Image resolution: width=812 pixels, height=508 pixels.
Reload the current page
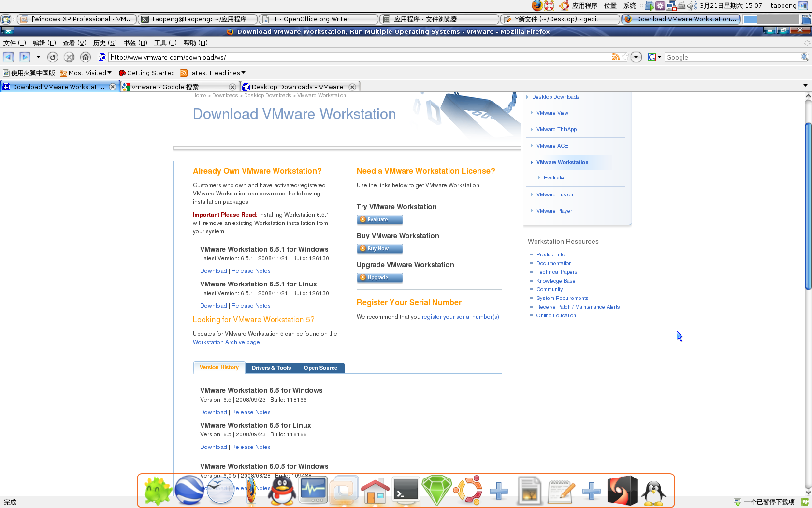pos(53,57)
